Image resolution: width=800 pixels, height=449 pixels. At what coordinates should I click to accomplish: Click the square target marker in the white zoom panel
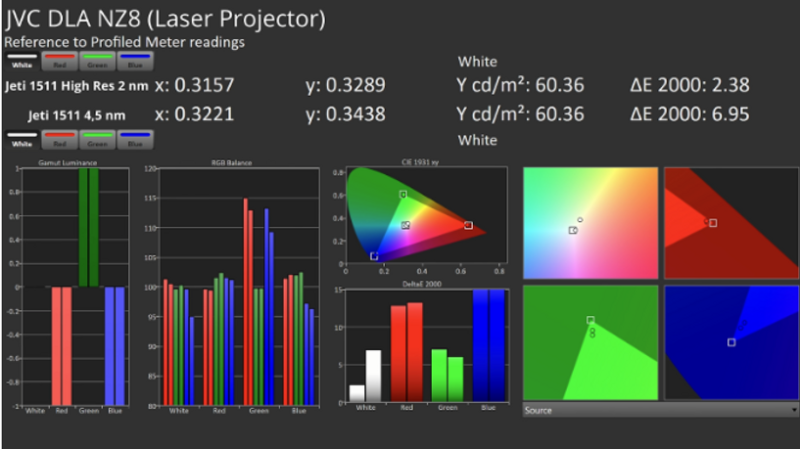coord(572,231)
